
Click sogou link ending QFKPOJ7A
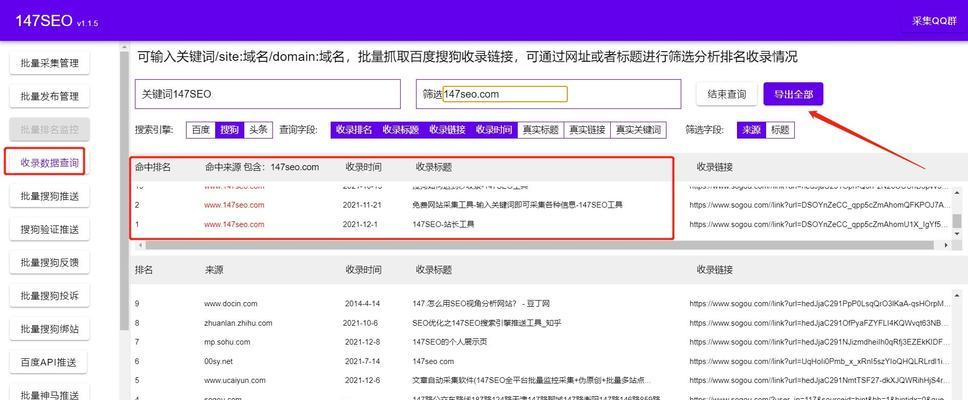818,205
